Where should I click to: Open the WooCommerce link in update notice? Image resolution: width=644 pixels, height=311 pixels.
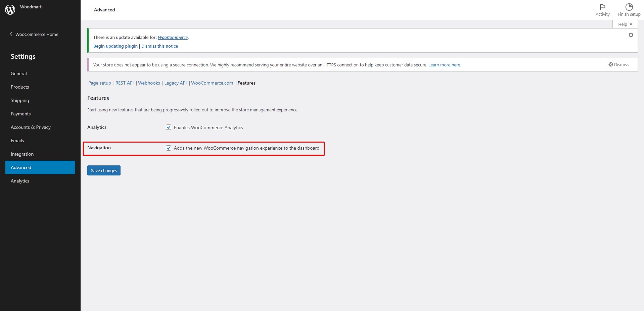(x=173, y=37)
